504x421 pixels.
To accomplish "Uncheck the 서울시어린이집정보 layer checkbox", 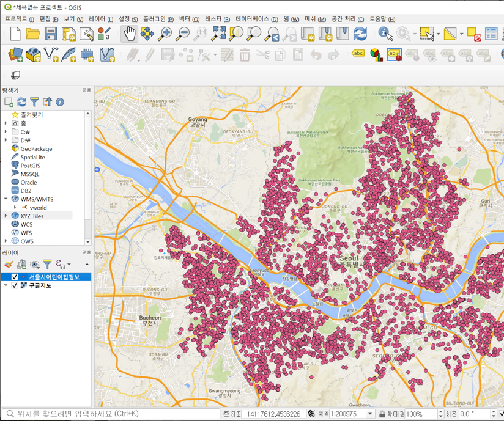I will (15, 276).
